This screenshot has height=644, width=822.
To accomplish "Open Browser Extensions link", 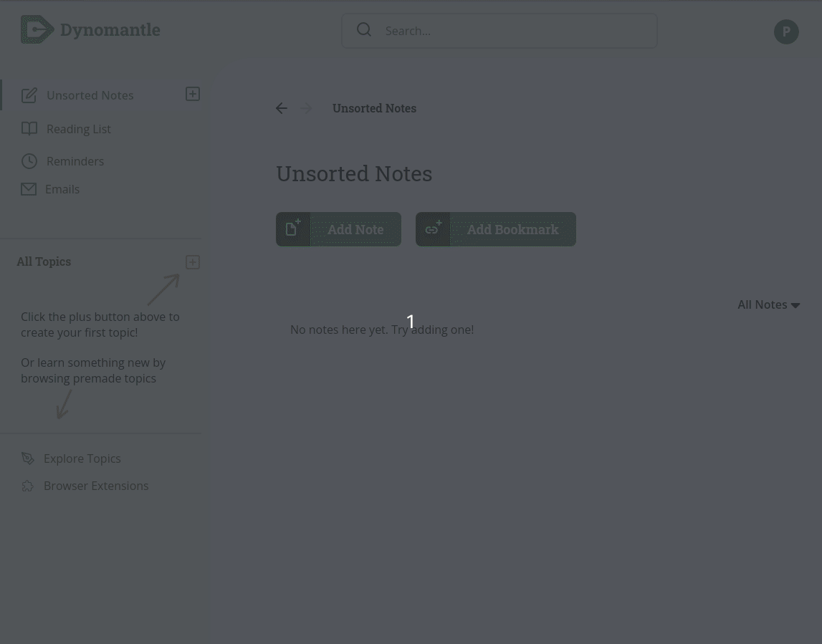I will pyautogui.click(x=96, y=486).
